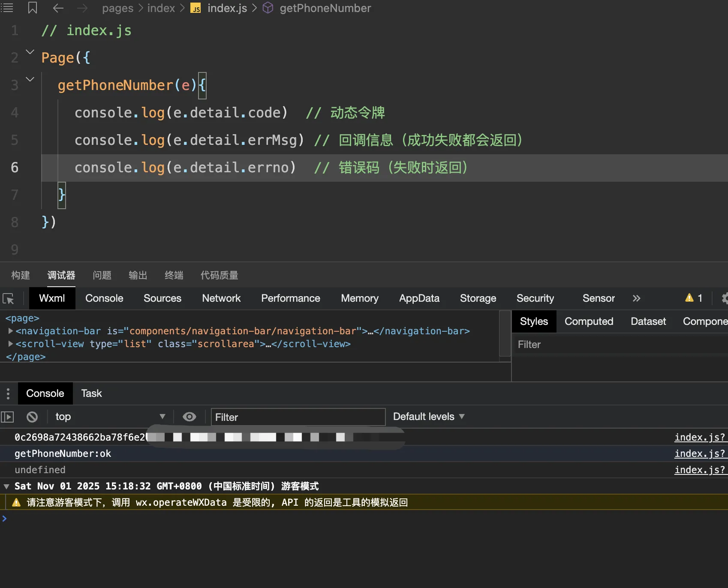Open the outline list icon at top-left
728x588 pixels.
[x=7, y=8]
